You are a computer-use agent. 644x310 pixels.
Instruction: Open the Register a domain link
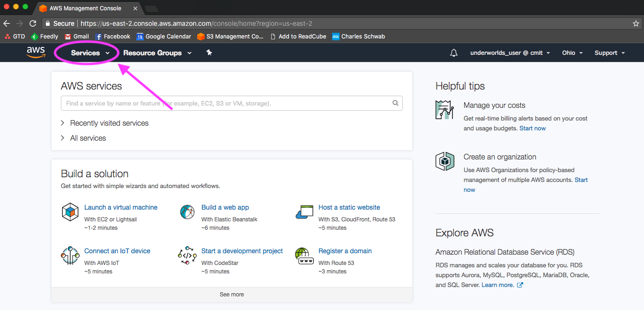click(x=345, y=251)
